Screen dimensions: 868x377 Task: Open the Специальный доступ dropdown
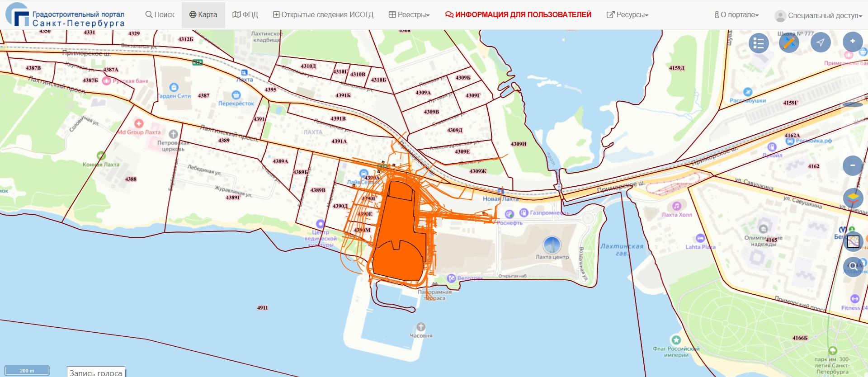pyautogui.click(x=819, y=16)
